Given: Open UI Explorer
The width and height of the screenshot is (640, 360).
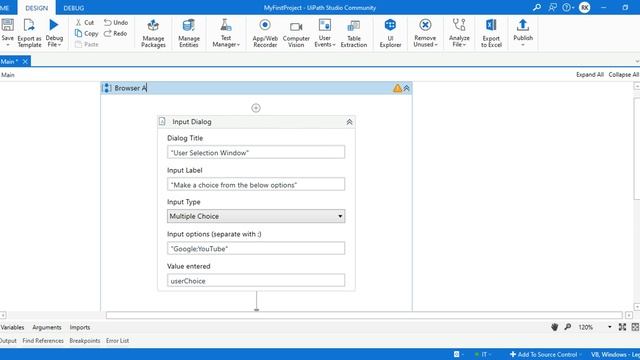Looking at the screenshot, I should click(390, 33).
